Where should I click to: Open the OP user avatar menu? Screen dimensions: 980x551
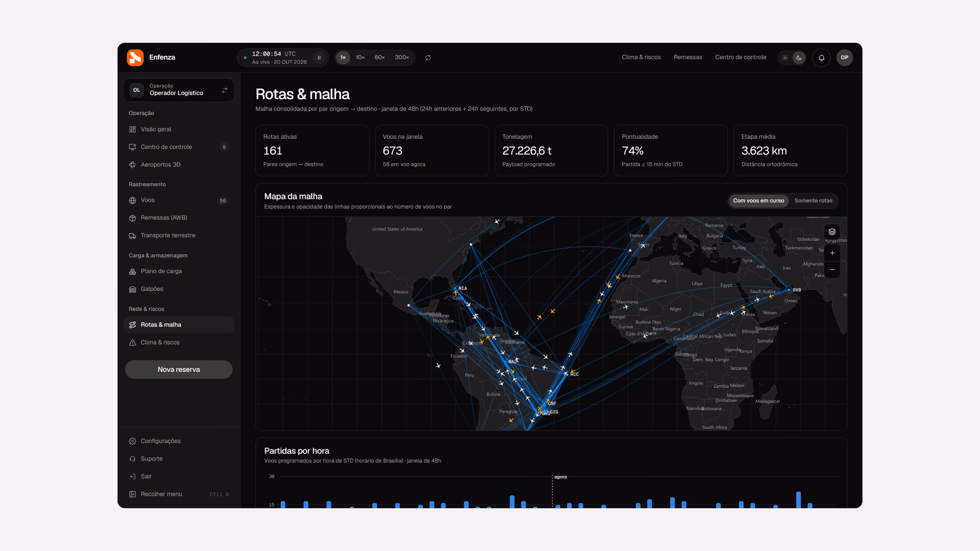844,58
